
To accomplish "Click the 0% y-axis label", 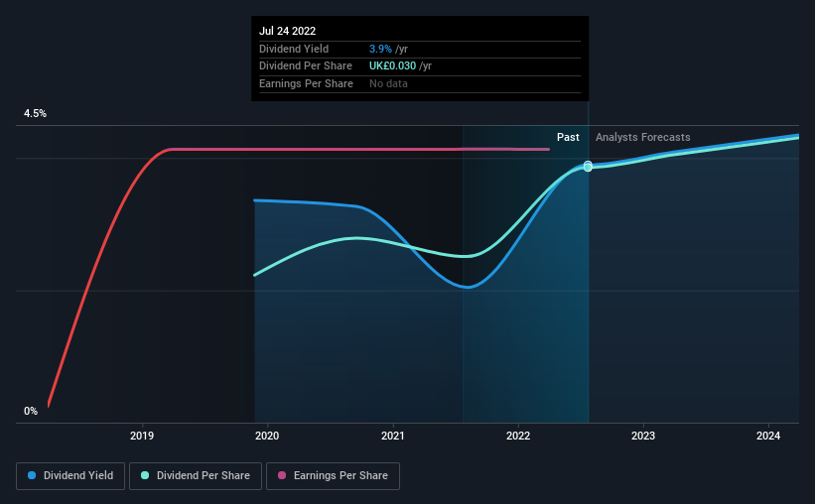I will click(x=31, y=411).
